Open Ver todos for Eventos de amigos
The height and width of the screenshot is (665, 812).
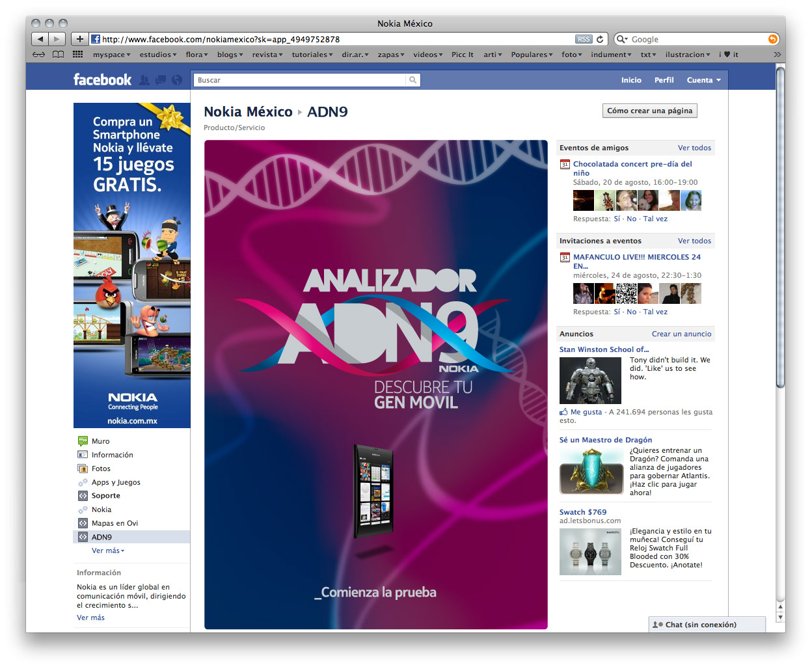click(694, 148)
